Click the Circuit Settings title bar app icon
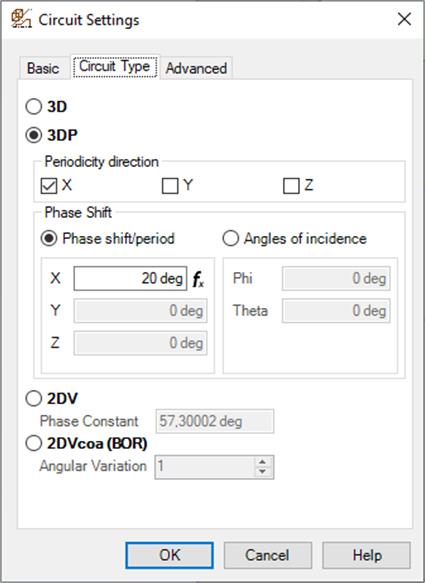Viewport: 425px width, 583px height. (21, 19)
